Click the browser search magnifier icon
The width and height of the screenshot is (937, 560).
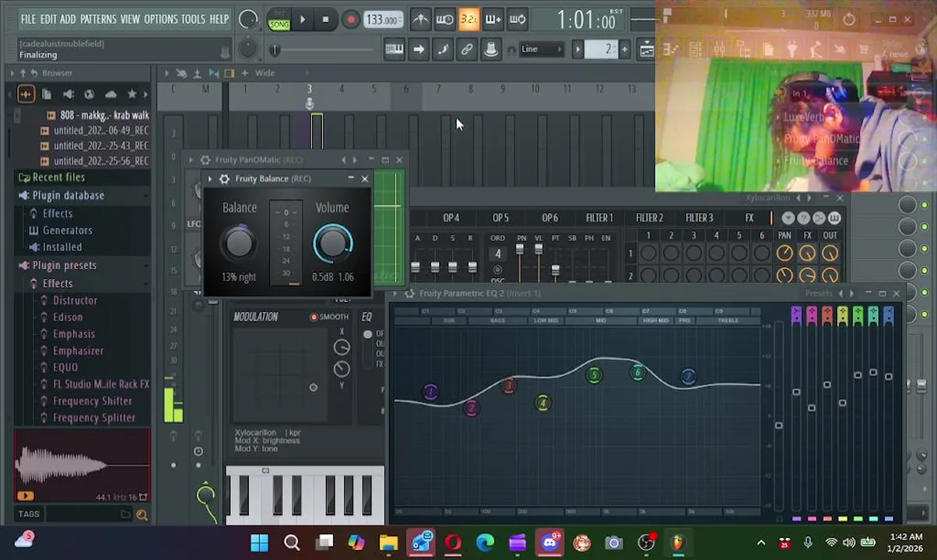142,514
